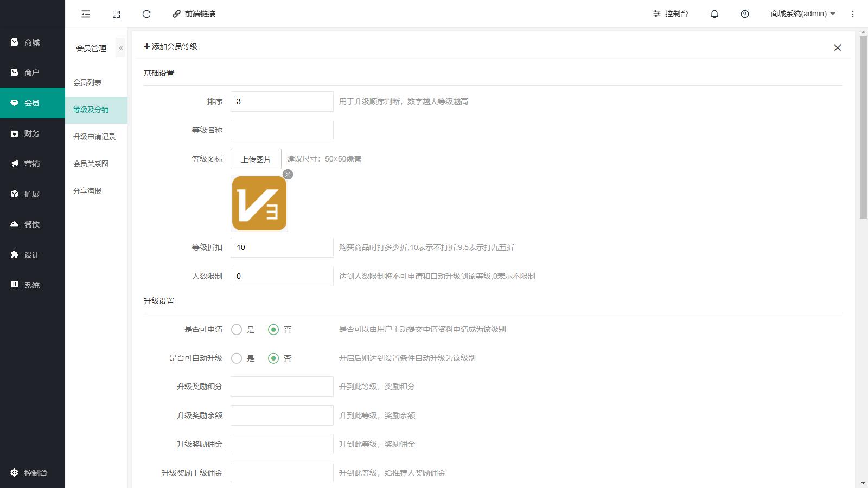This screenshot has width=868, height=488.
Task: Click the 等级名称 input field
Action: point(282,130)
